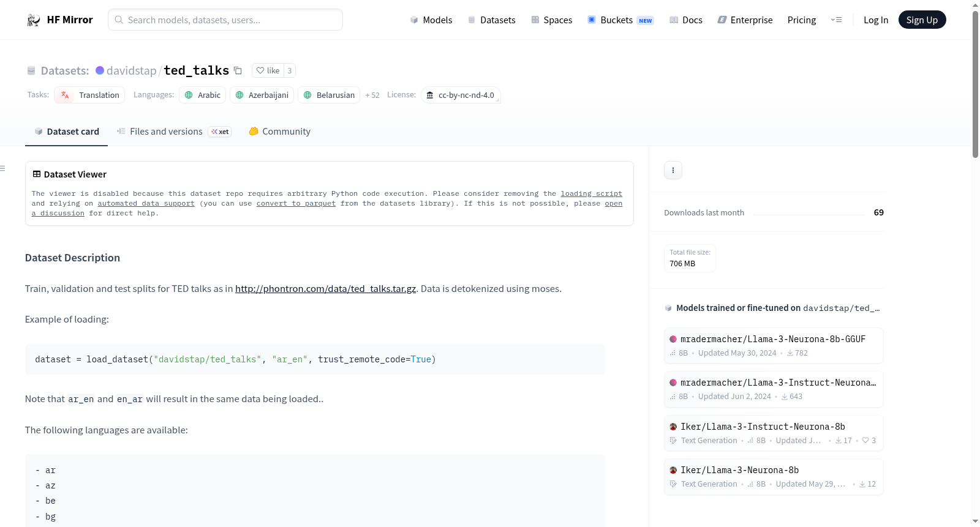Viewport: 980px width, 527px height.
Task: Click the Dataset Viewer table icon
Action: (37, 174)
